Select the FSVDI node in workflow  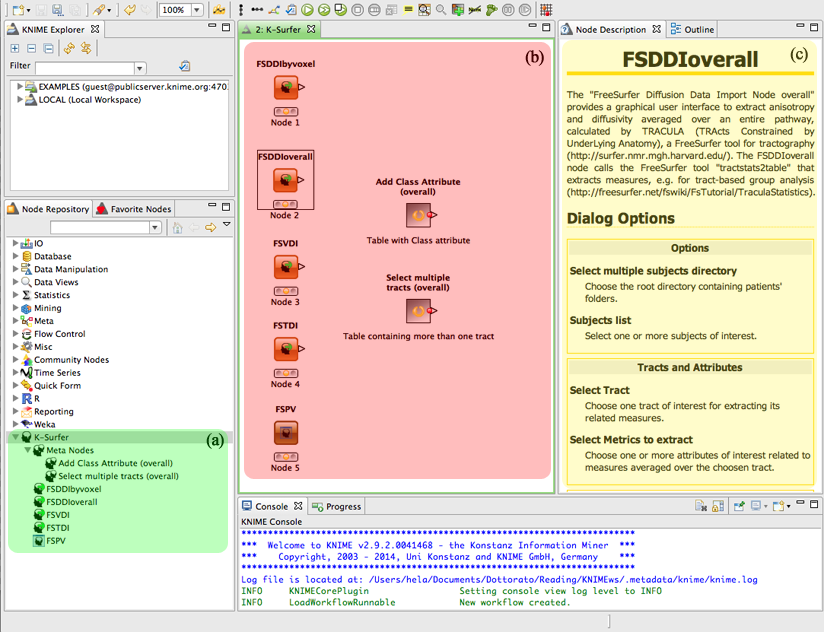[286, 267]
